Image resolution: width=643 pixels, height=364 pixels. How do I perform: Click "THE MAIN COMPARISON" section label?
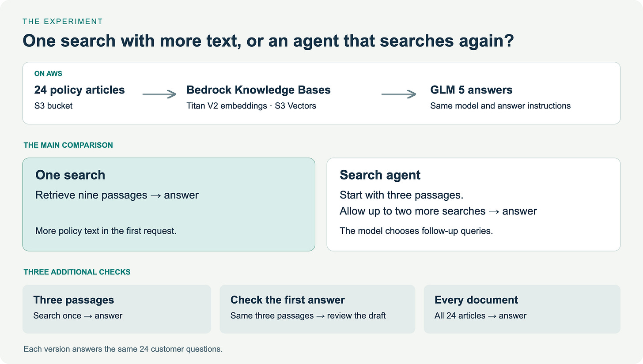[x=68, y=145]
